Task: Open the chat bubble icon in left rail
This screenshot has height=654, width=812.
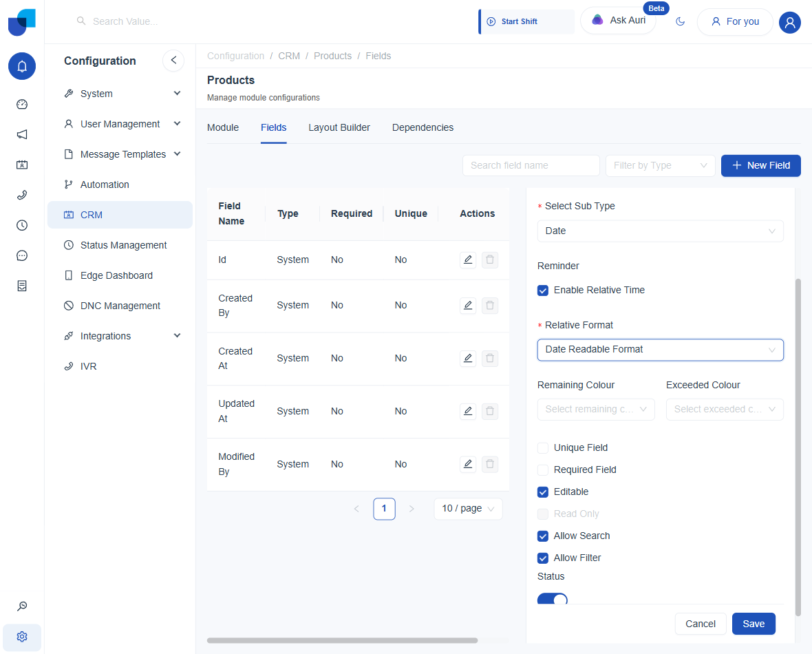Action: point(22,255)
